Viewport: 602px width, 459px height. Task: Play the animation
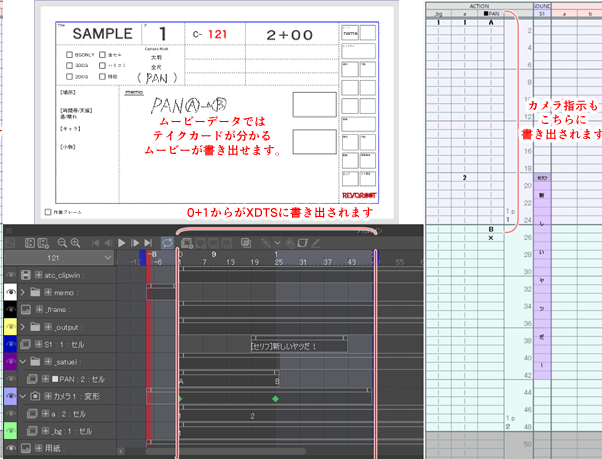122,243
